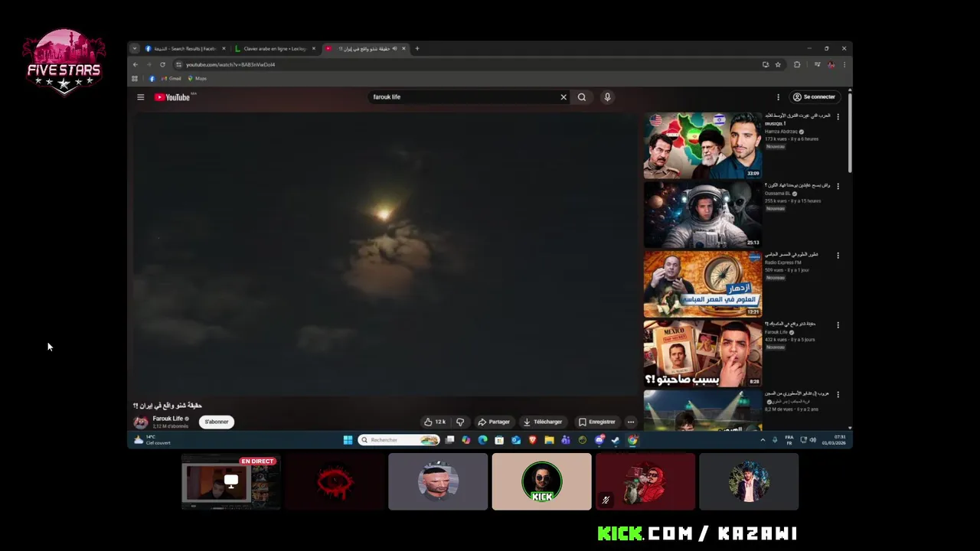Click the Se connecter sign-in button
Viewport: 980px width, 551px height.
point(814,97)
